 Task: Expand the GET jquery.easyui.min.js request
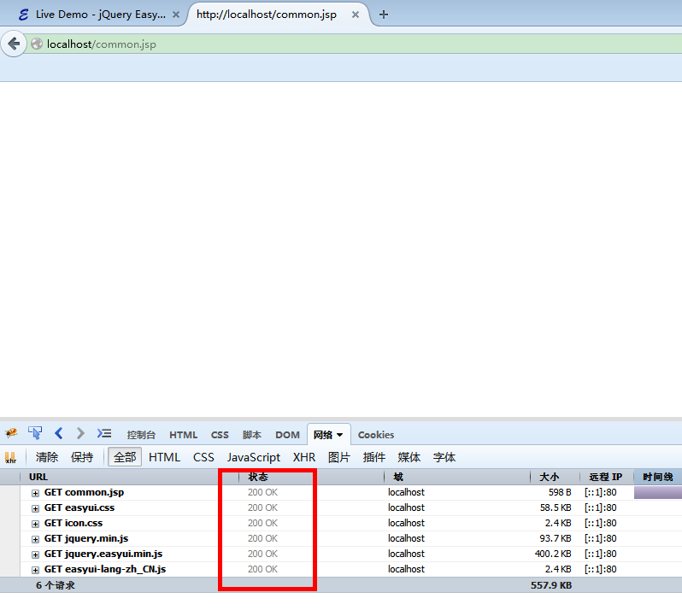36,554
